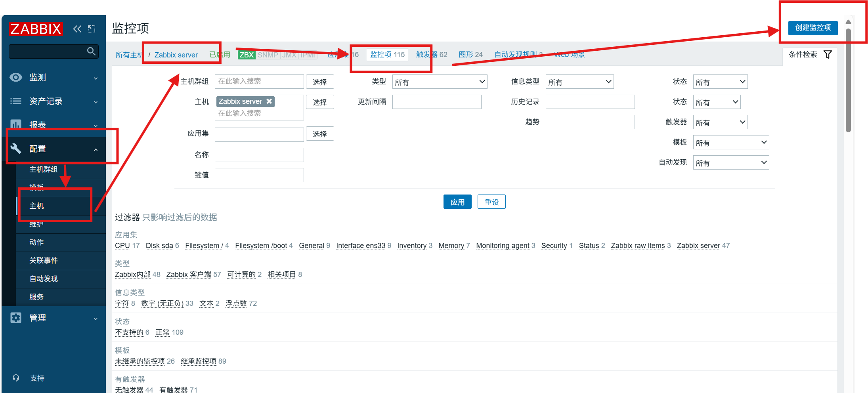Filter by Interface ens33 application

[361, 246]
